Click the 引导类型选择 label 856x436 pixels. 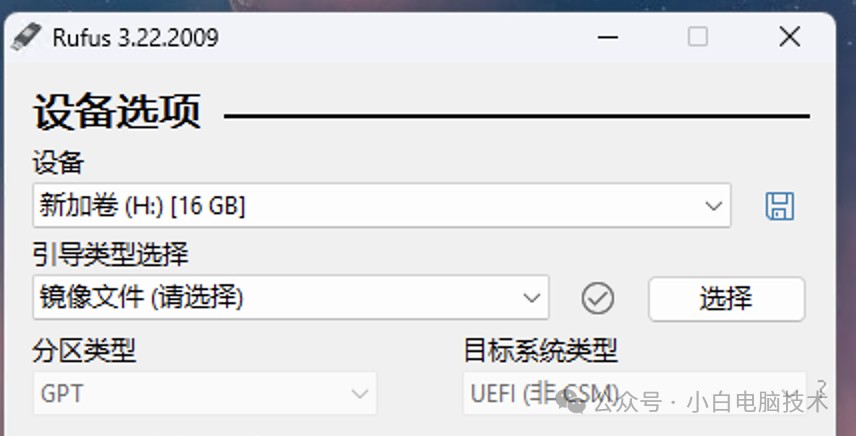coord(111,254)
